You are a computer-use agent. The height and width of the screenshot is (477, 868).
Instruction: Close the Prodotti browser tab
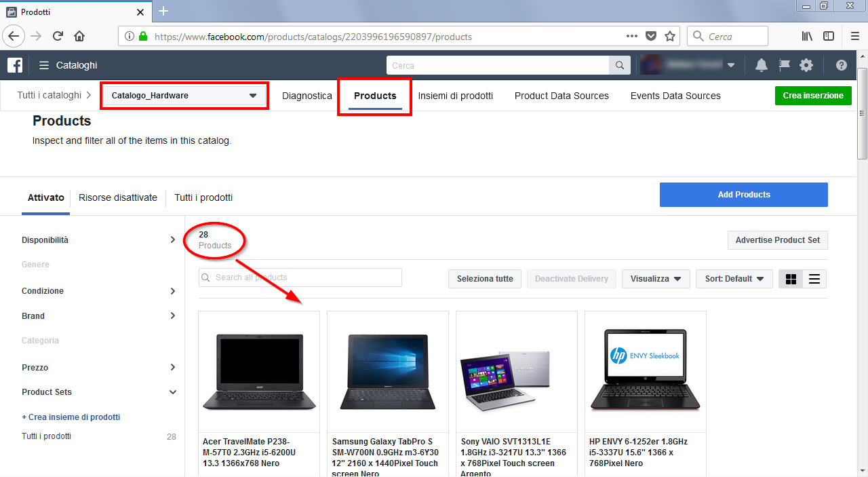(140, 12)
